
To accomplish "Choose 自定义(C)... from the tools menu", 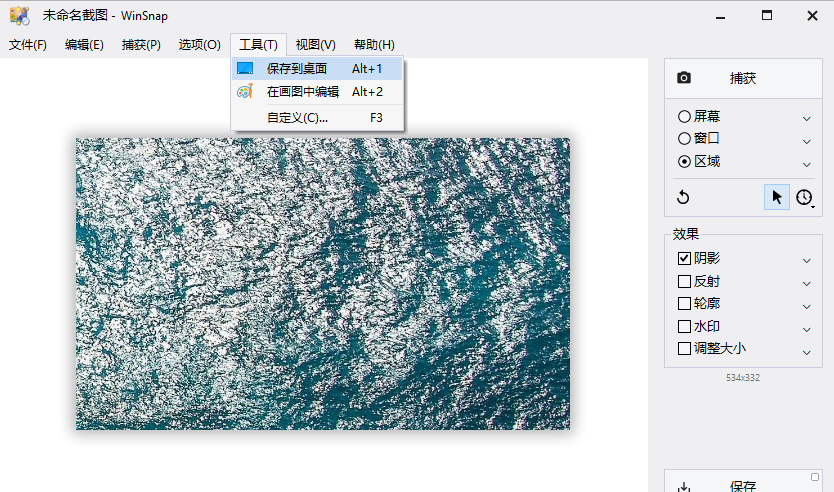I will click(317, 118).
